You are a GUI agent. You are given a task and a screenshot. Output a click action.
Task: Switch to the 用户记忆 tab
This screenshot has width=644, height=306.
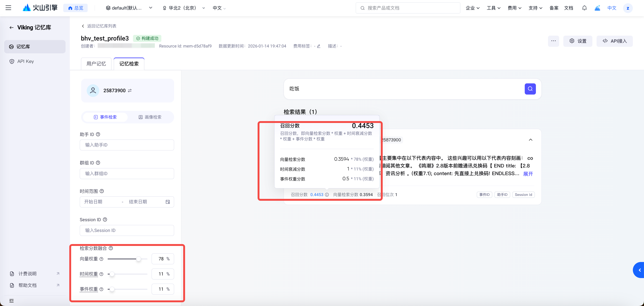point(96,64)
